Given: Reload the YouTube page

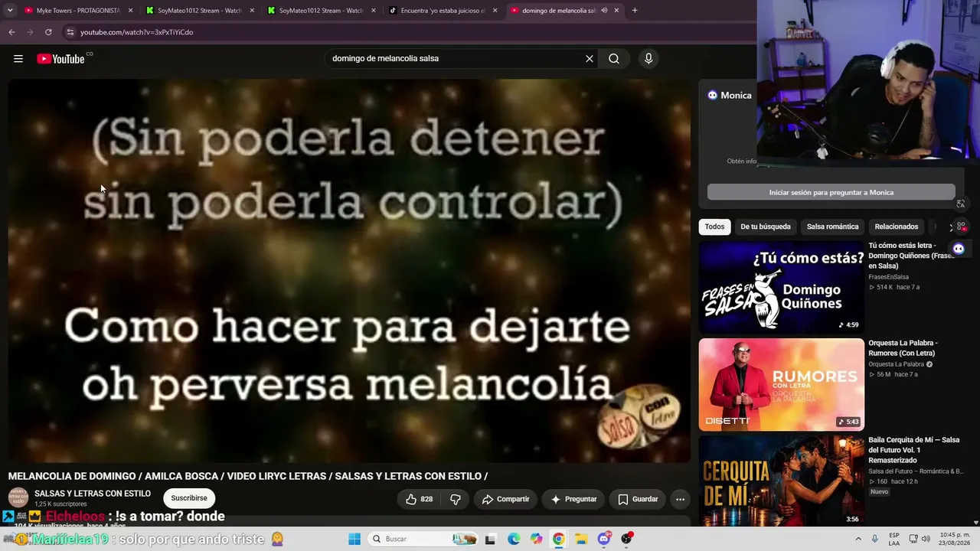Looking at the screenshot, I should [x=48, y=32].
